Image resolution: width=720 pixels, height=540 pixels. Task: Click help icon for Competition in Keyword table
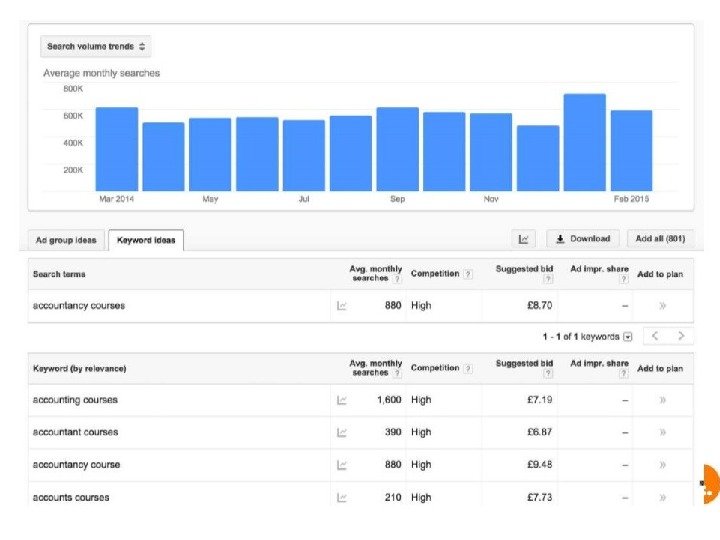pos(467,369)
